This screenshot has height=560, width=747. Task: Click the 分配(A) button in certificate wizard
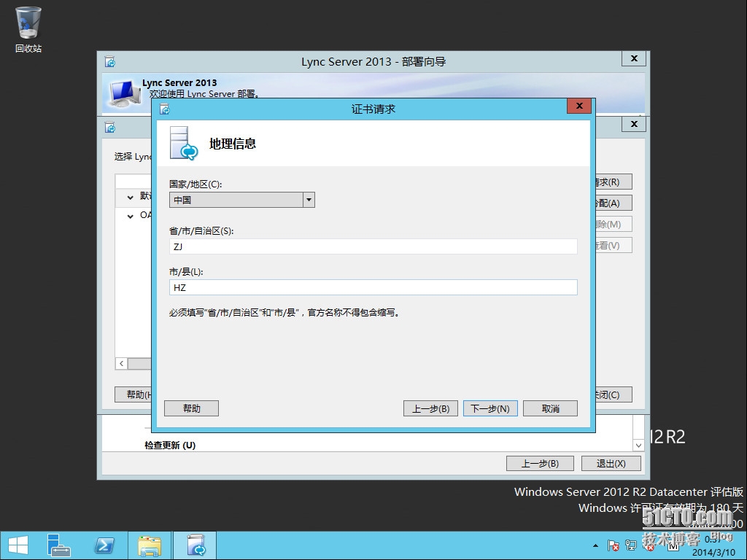(x=614, y=203)
